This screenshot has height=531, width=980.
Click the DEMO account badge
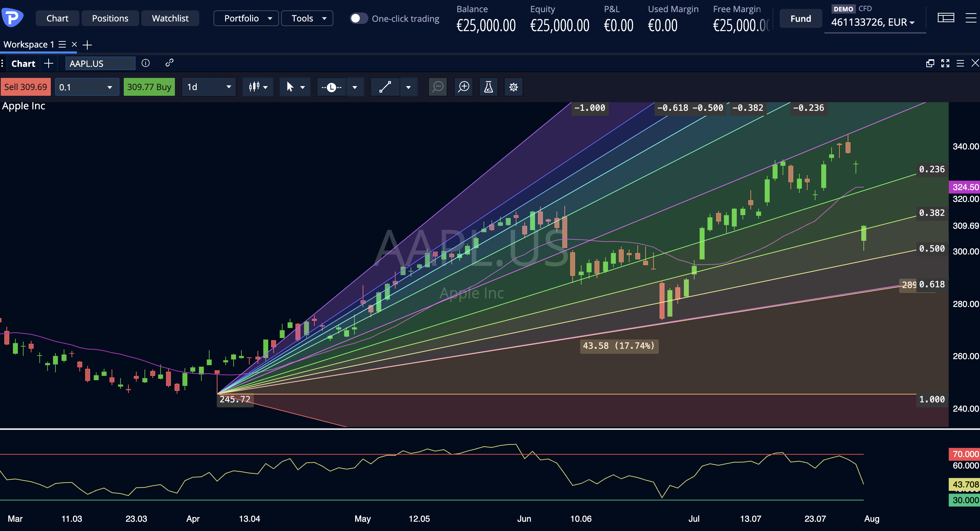pos(843,9)
